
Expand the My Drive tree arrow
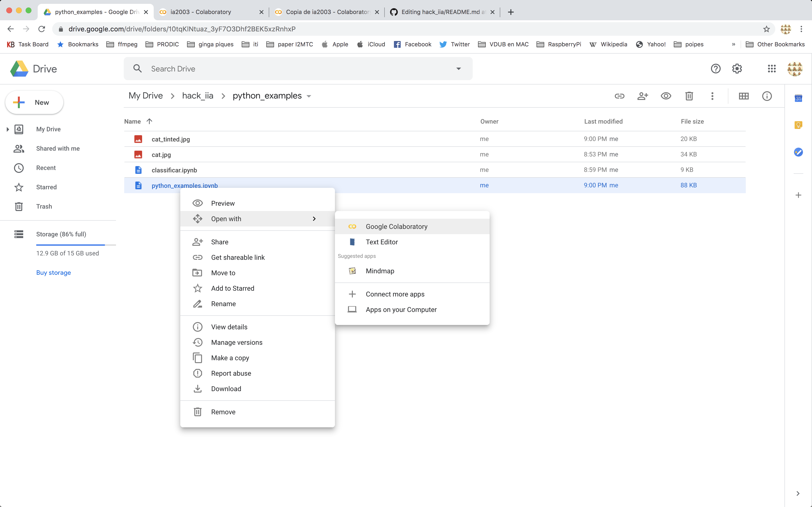8,129
